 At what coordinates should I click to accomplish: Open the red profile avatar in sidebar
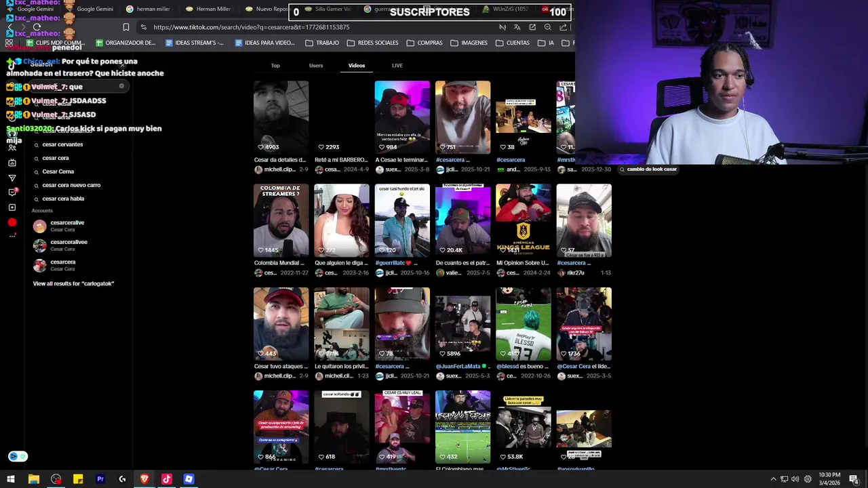coord(12,222)
